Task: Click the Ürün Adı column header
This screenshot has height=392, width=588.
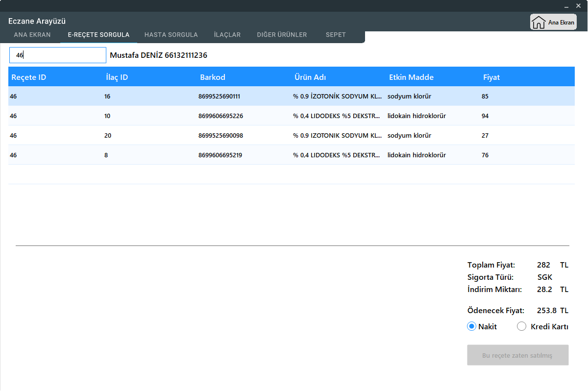Action: coord(310,77)
